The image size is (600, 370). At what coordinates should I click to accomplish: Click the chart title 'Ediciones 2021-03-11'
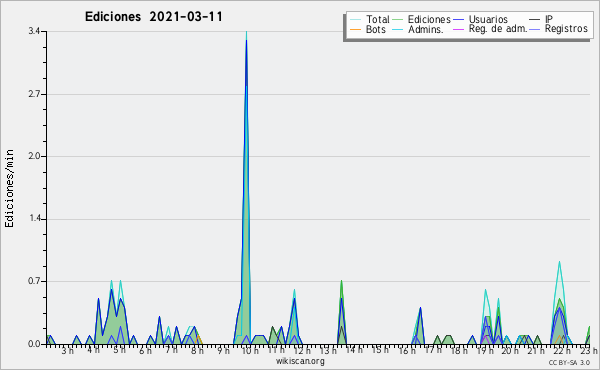click(153, 17)
